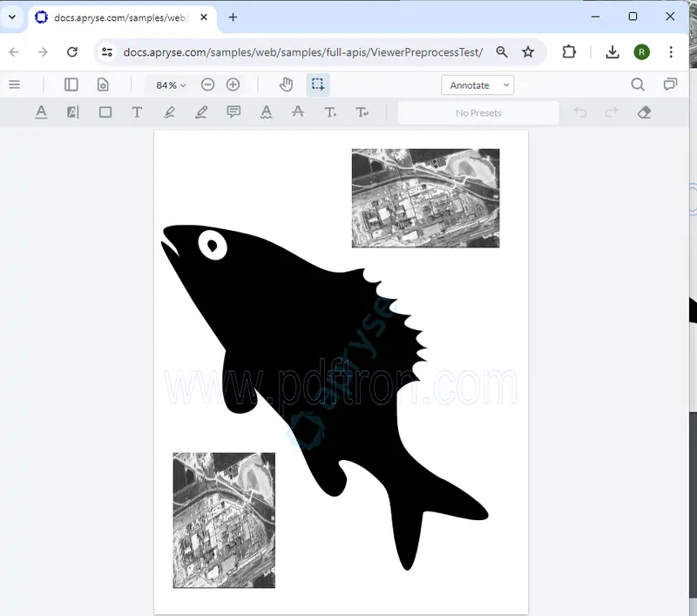Activate the marquee zoom tool

point(318,85)
